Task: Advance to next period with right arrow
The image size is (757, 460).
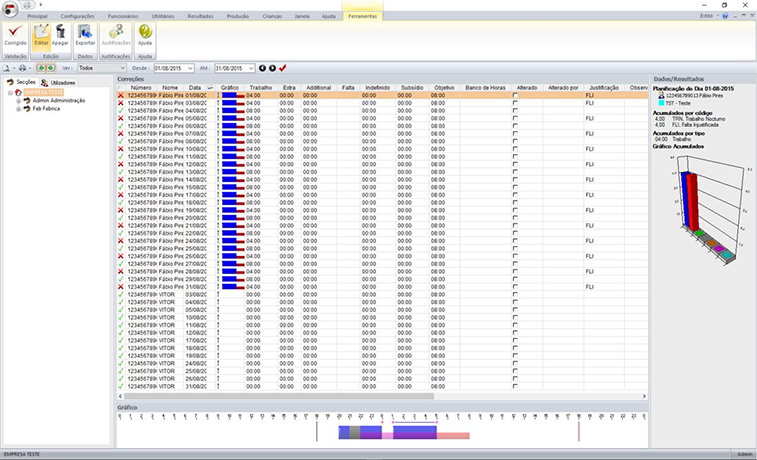Action: 272,69
